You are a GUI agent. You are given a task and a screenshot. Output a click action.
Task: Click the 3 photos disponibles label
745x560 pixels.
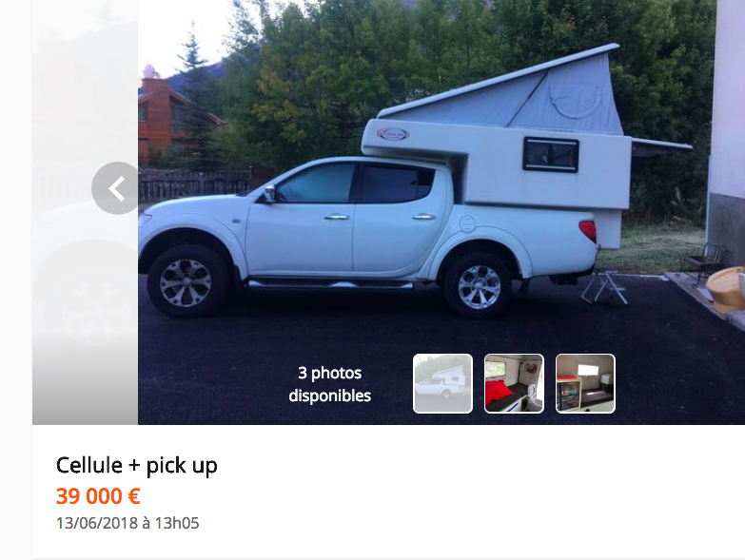(330, 384)
